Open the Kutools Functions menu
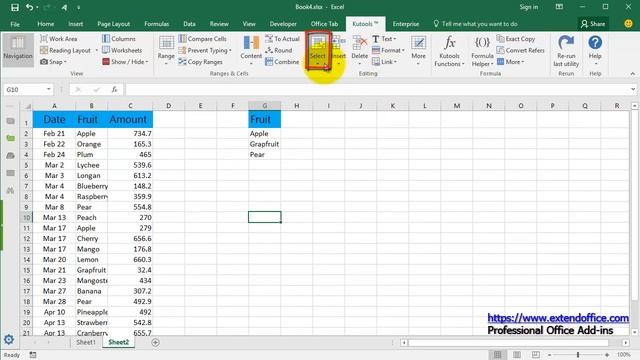The image size is (640, 360). coord(449,51)
